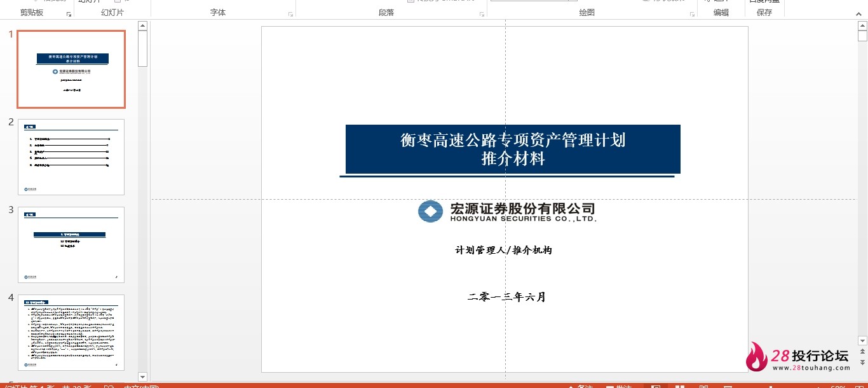Select slide 4 thumbnail in the panel
Image resolution: width=868 pixels, height=388 pixels.
coord(71,333)
